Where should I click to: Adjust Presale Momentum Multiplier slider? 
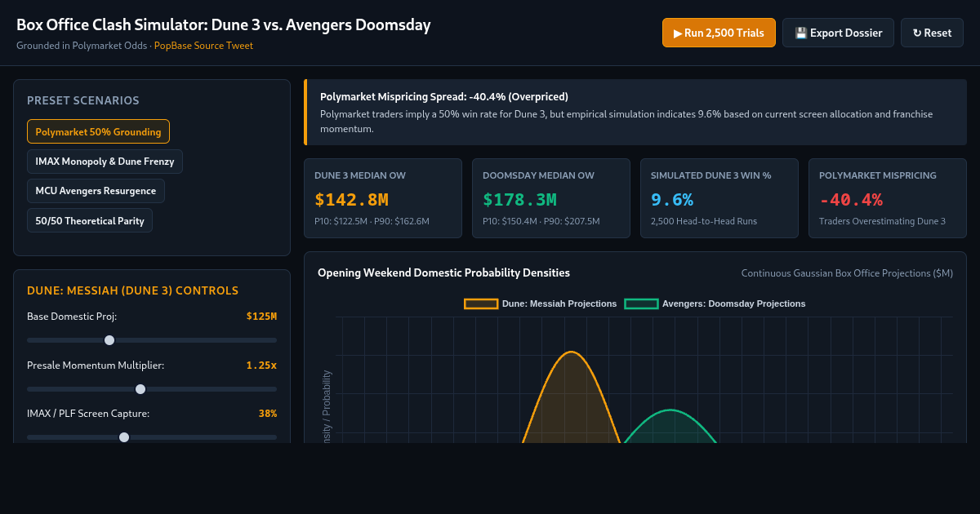[152, 389]
